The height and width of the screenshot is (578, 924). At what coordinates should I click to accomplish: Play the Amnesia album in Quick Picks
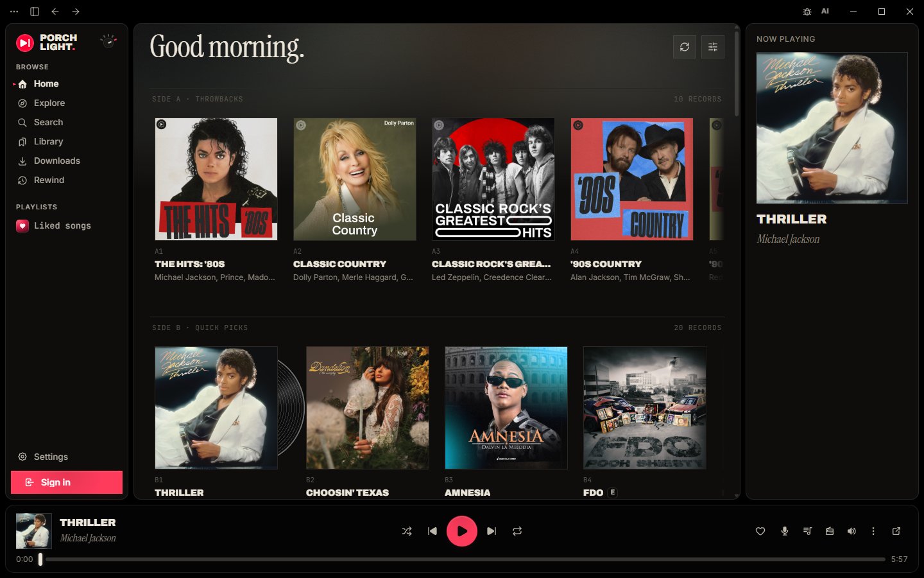coord(506,408)
